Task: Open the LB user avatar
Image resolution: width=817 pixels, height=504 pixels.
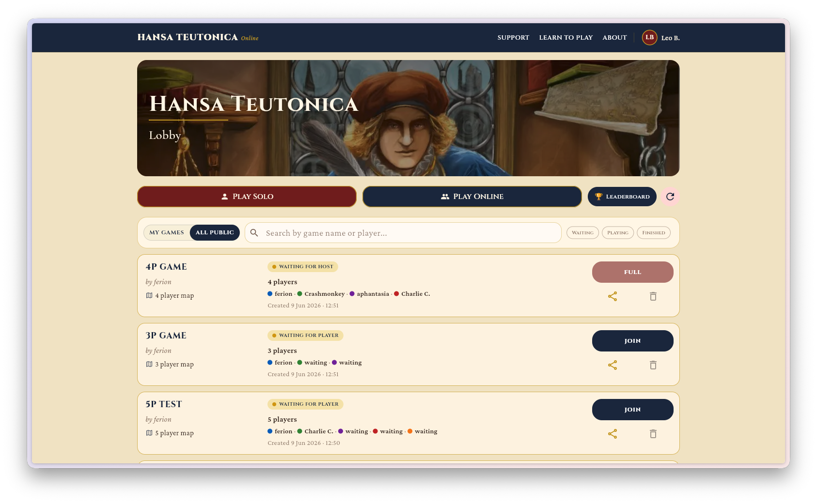Action: point(649,37)
